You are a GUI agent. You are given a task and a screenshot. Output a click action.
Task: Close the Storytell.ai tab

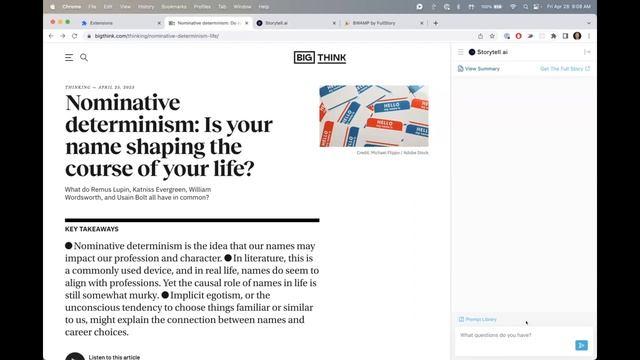[x=334, y=23]
